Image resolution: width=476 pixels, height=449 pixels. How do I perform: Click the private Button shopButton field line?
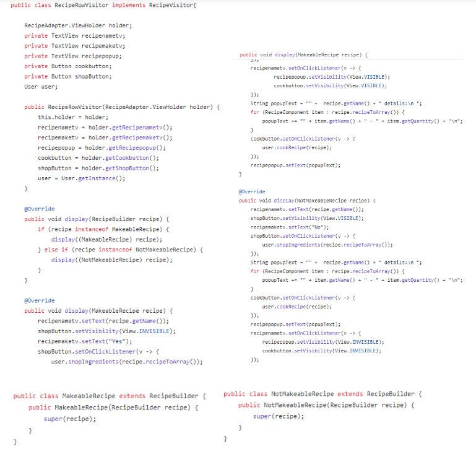tap(68, 76)
